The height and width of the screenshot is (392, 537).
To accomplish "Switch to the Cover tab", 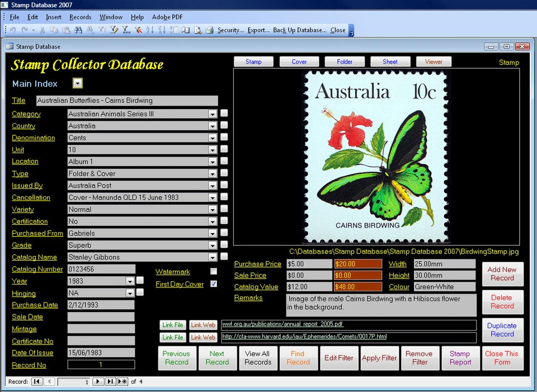I will pos(299,62).
